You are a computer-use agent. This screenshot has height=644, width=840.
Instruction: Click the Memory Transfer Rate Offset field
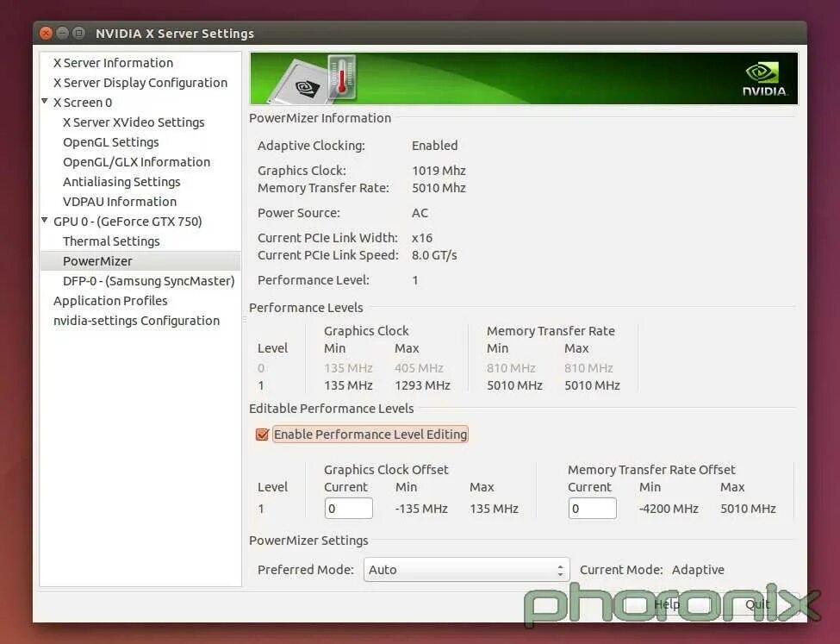[592, 509]
